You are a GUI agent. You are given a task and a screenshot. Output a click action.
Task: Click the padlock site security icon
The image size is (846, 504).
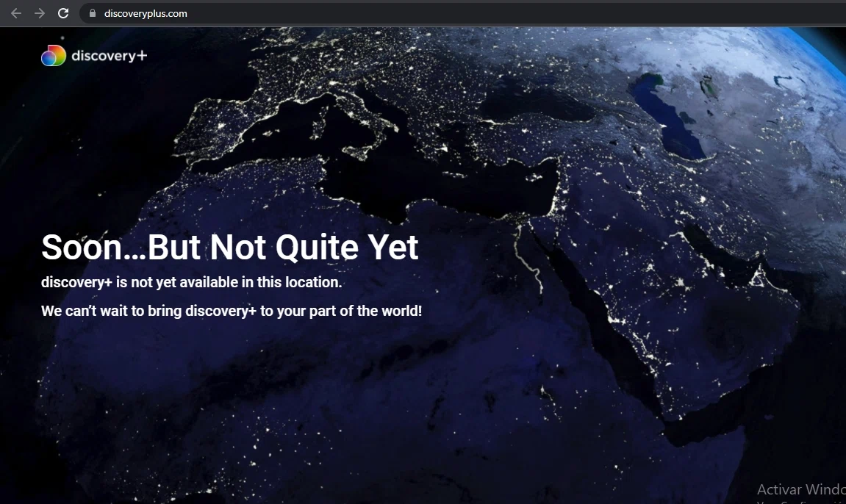(x=93, y=13)
